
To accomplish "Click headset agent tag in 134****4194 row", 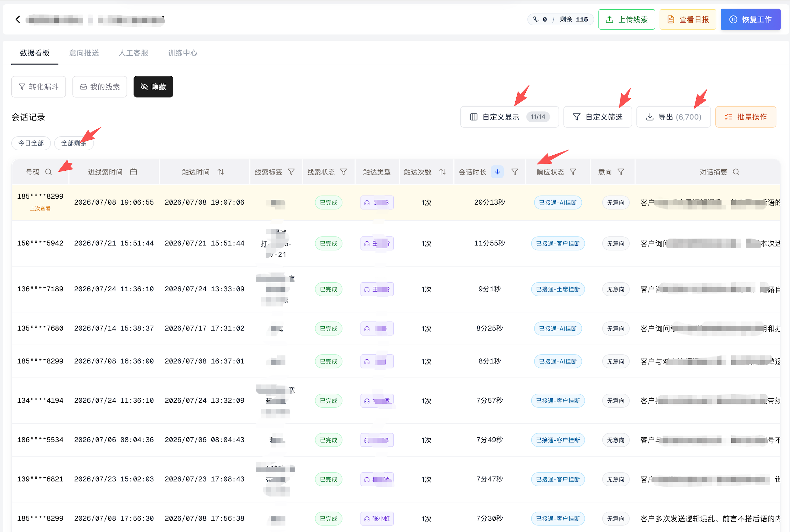I will pyautogui.click(x=377, y=401).
